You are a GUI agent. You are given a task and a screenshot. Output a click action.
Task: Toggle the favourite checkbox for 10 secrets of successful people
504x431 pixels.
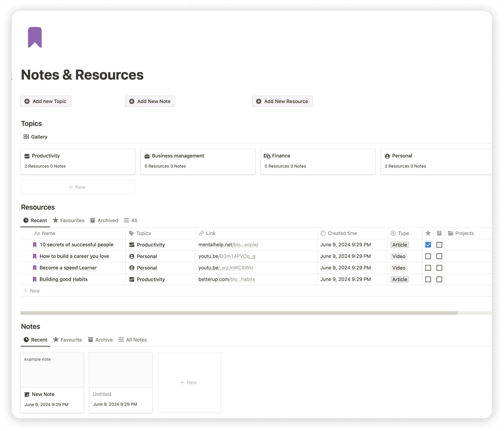428,245
